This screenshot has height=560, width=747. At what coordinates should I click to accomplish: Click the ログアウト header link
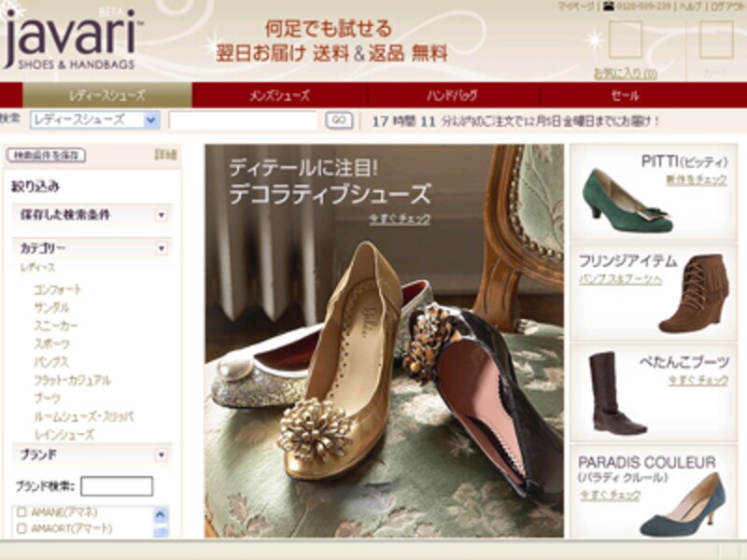coord(728,7)
